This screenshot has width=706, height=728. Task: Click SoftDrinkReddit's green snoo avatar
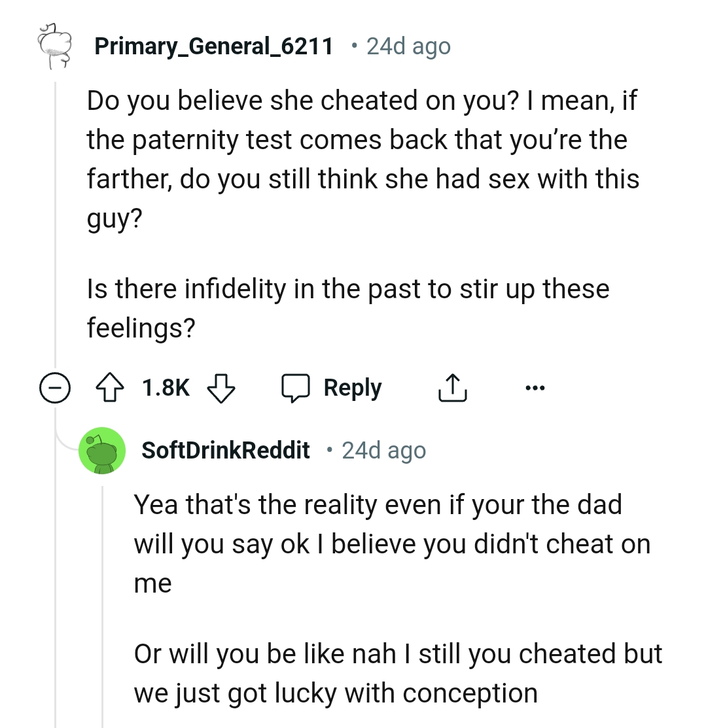coord(102,450)
